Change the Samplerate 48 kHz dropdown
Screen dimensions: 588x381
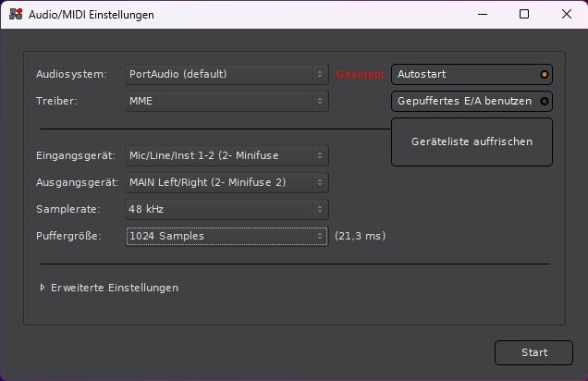tap(227, 209)
